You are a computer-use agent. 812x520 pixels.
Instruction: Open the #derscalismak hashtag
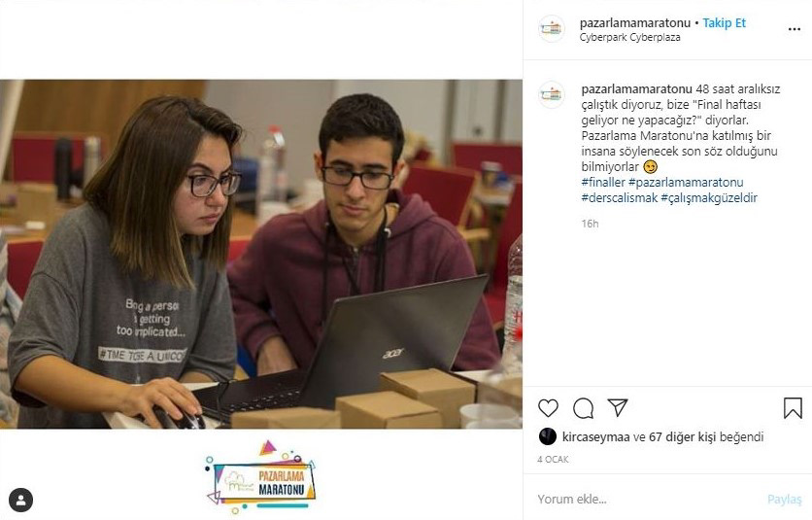pyautogui.click(x=620, y=197)
